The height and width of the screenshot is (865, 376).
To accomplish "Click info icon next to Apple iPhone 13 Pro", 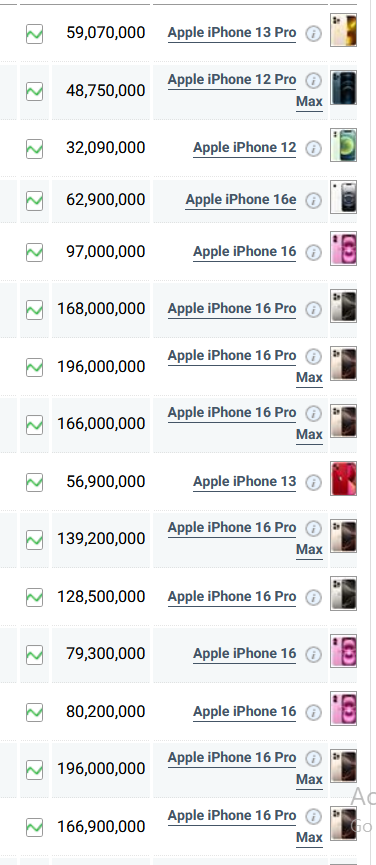I will pyautogui.click(x=313, y=34).
